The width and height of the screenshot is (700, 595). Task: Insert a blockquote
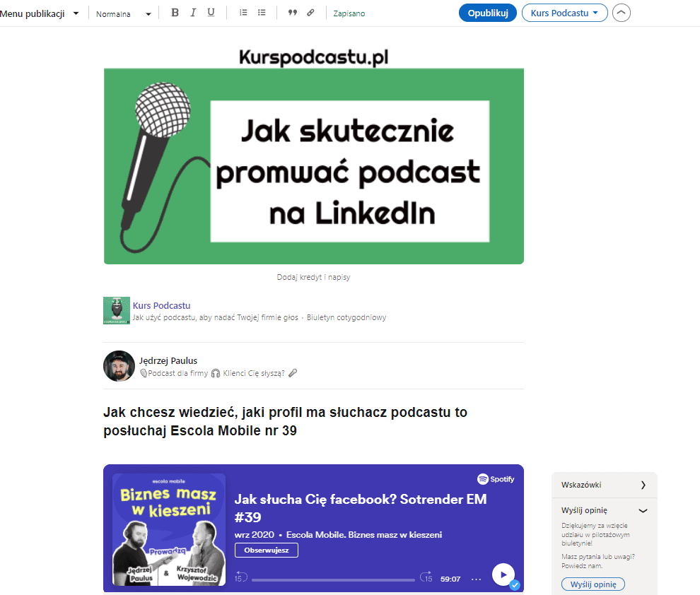(291, 12)
